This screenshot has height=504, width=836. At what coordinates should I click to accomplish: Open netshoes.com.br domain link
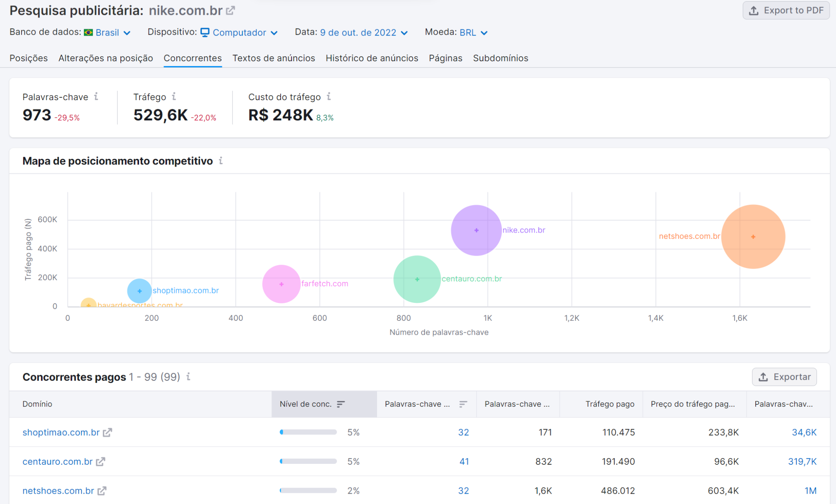[58, 491]
